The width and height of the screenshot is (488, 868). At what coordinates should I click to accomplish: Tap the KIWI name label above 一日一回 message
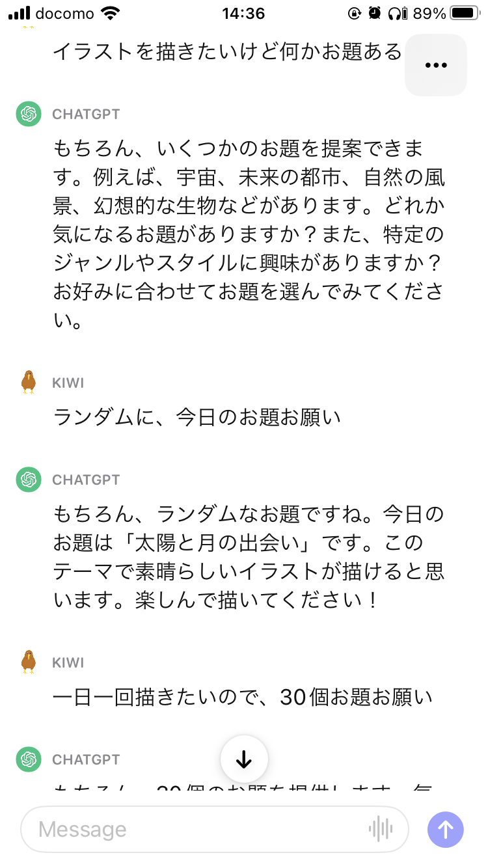tap(68, 662)
